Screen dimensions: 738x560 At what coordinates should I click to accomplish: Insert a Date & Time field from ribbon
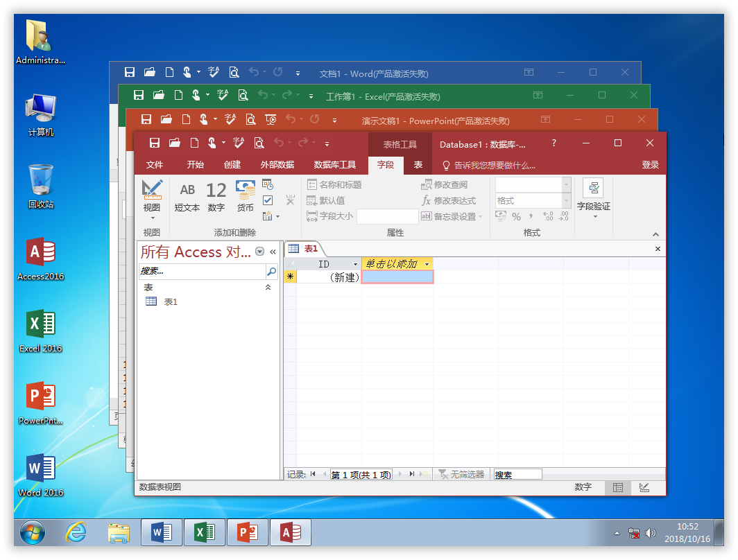click(x=268, y=184)
